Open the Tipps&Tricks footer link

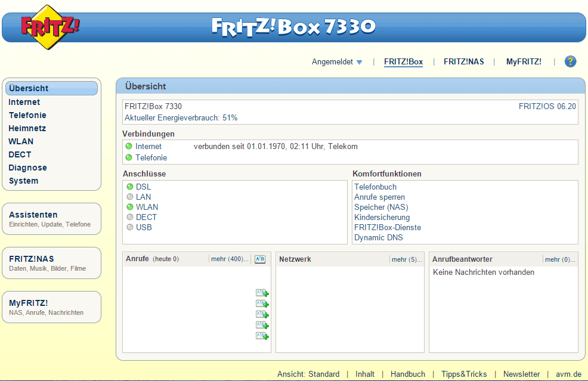tap(464, 374)
